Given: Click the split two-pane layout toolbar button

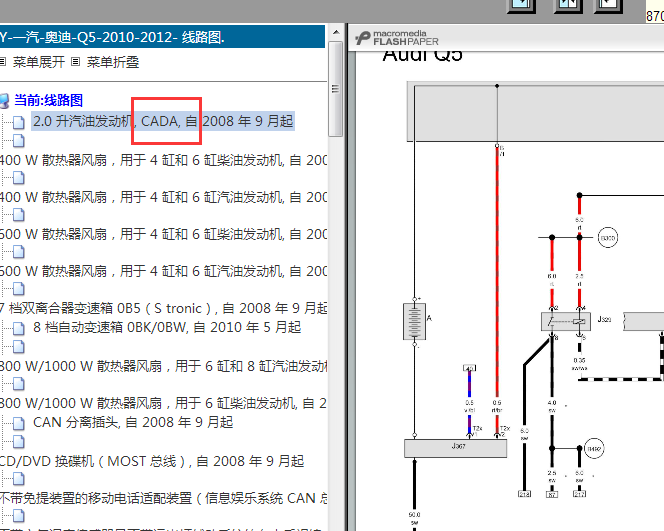Looking at the screenshot, I should pos(568,5).
